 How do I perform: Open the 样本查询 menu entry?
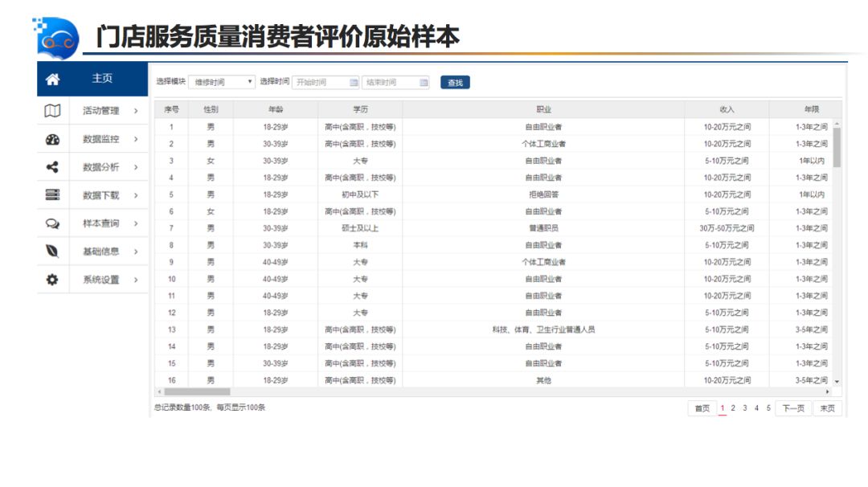(x=100, y=223)
